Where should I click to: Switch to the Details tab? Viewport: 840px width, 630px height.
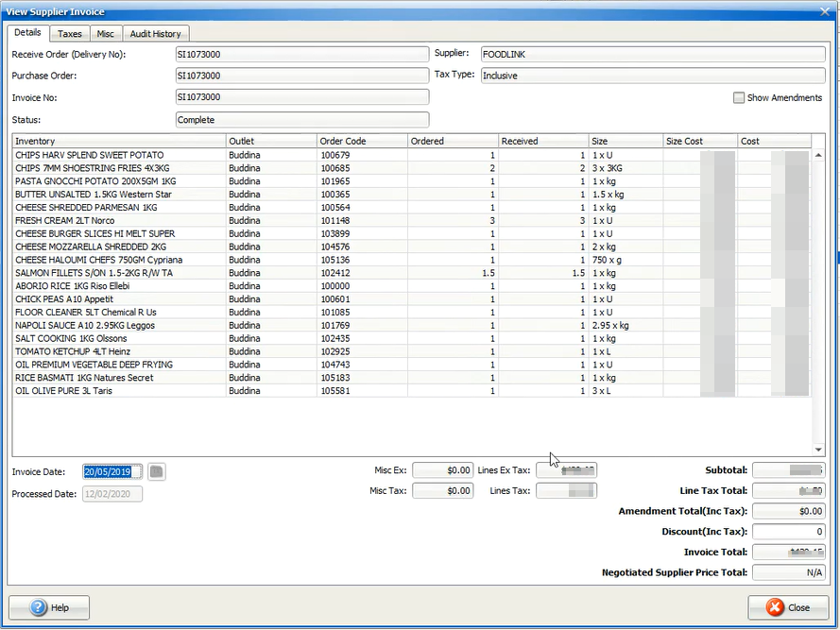tap(27, 33)
